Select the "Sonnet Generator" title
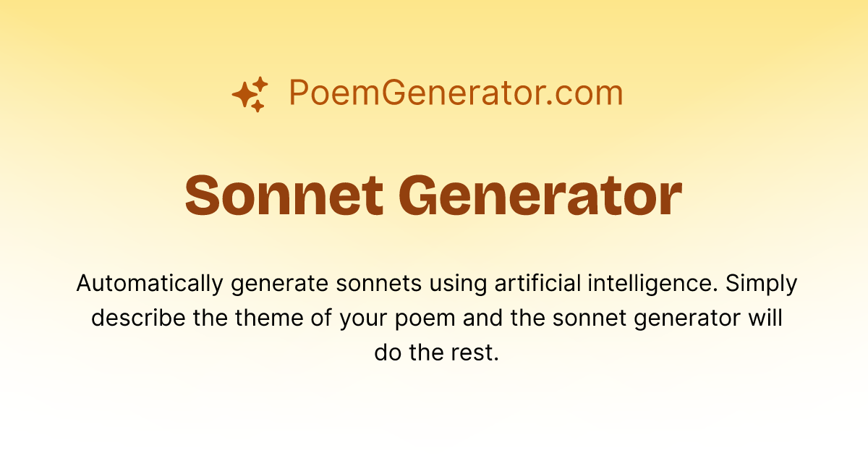 [x=434, y=196]
